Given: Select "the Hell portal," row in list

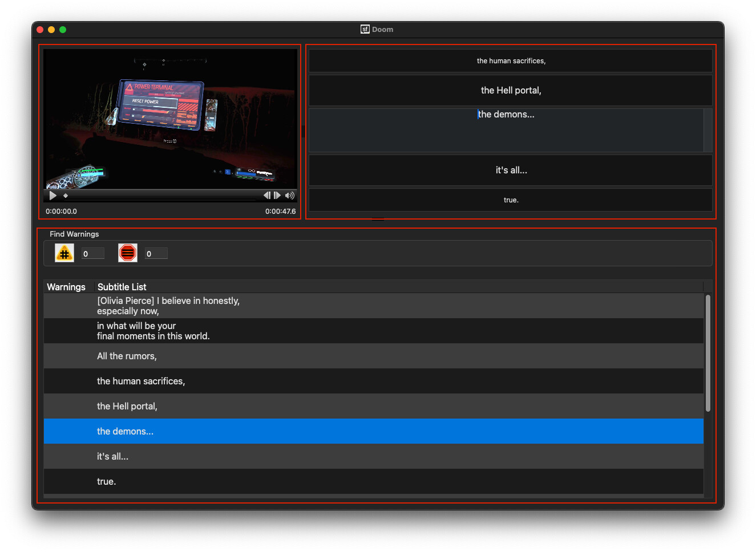Looking at the screenshot, I should (127, 406).
